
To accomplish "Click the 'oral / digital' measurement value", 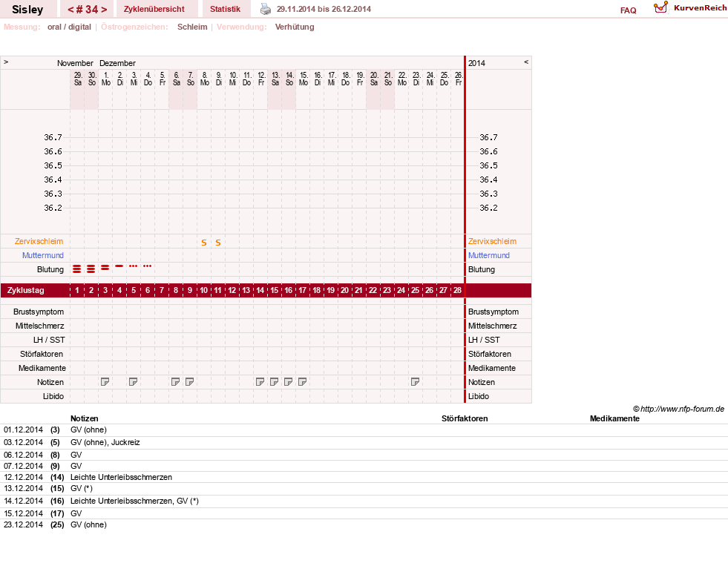I will 69,27.
